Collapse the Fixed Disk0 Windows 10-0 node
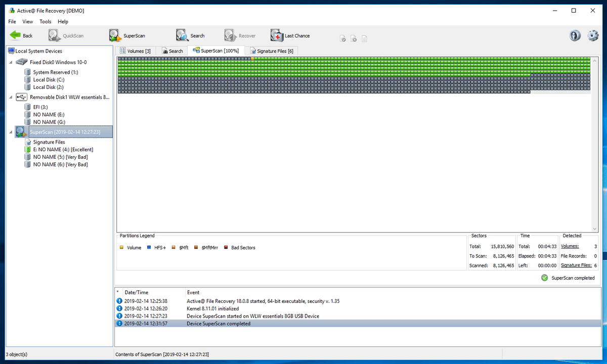 click(x=11, y=62)
